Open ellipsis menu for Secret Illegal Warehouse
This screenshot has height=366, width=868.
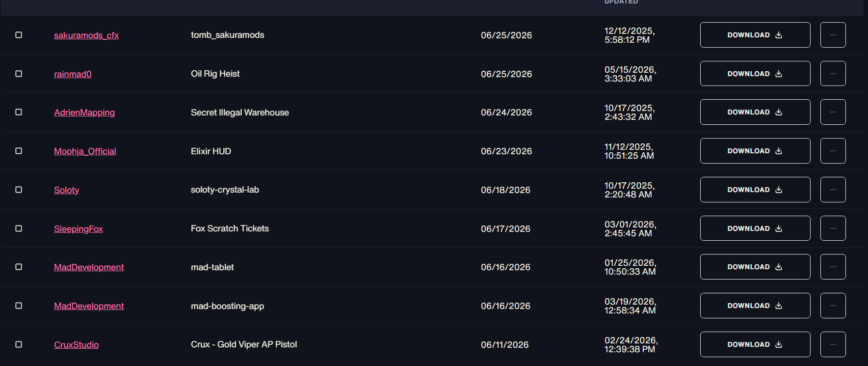(833, 112)
